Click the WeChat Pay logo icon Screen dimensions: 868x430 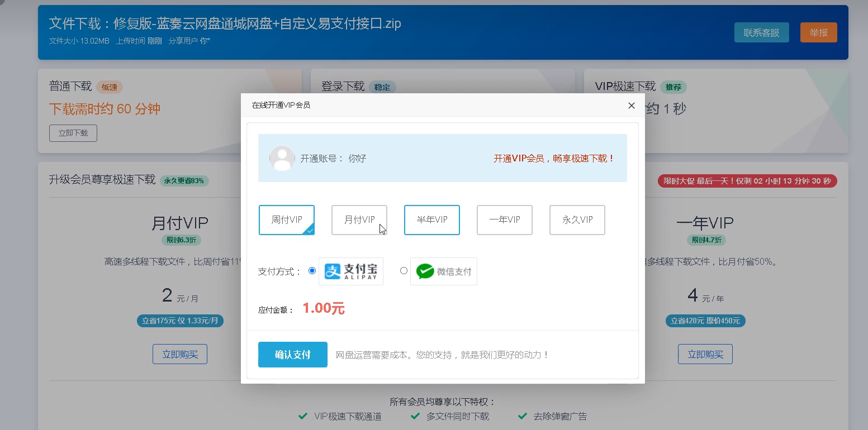click(x=444, y=271)
